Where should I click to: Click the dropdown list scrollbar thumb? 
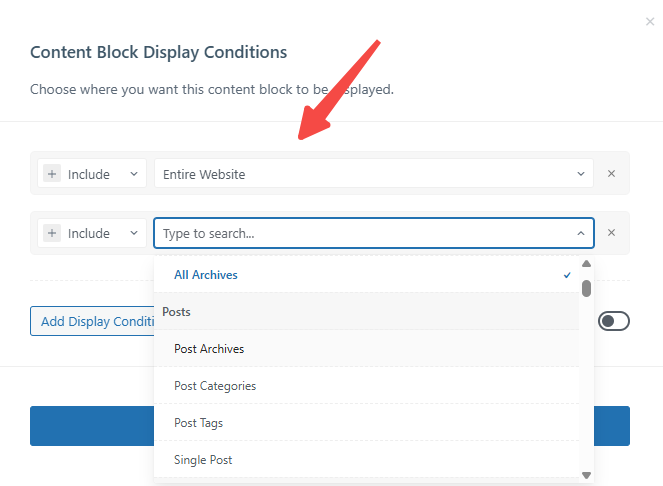tap(586, 288)
